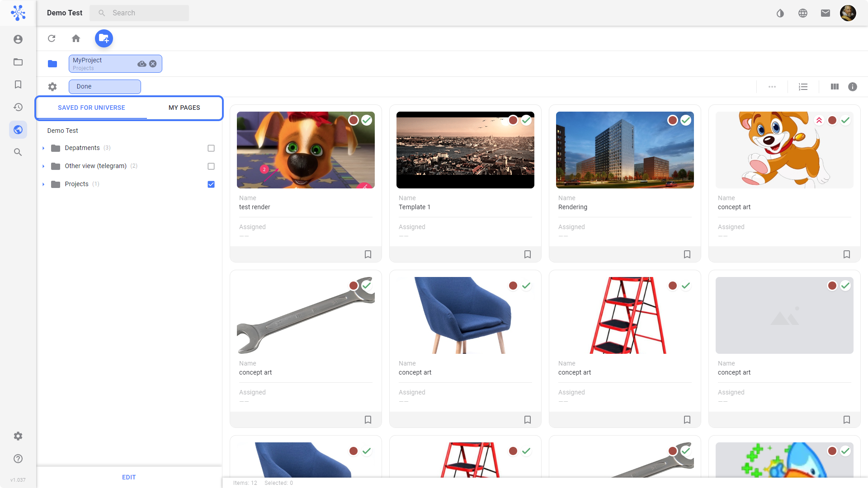Toggle the contrast theme icon
868x488 pixels.
(780, 13)
